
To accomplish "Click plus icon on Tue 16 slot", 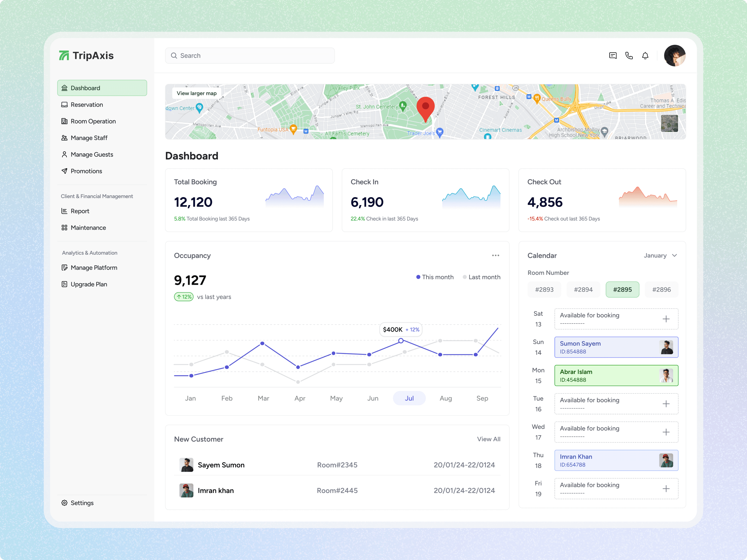I will point(666,404).
